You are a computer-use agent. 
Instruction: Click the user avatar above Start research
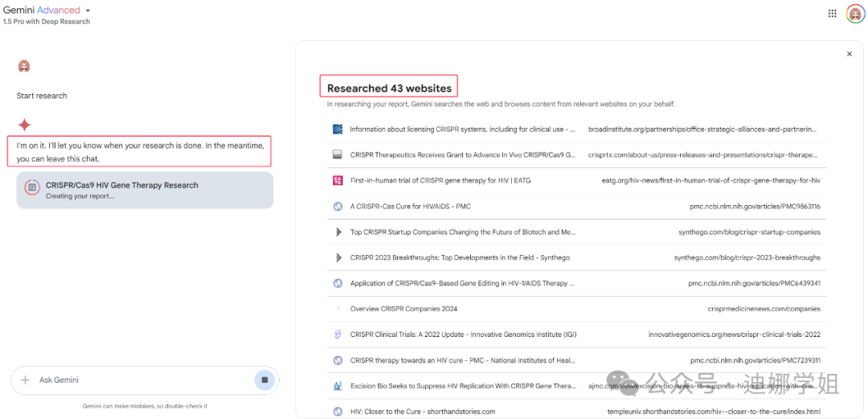[24, 66]
